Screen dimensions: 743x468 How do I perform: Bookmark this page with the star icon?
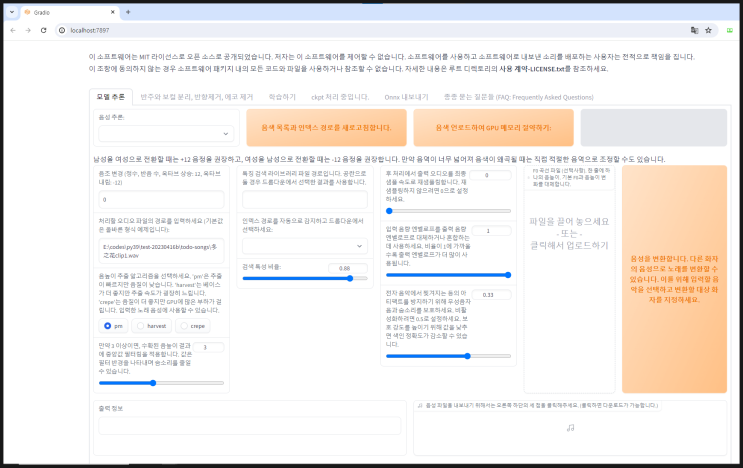(708, 30)
